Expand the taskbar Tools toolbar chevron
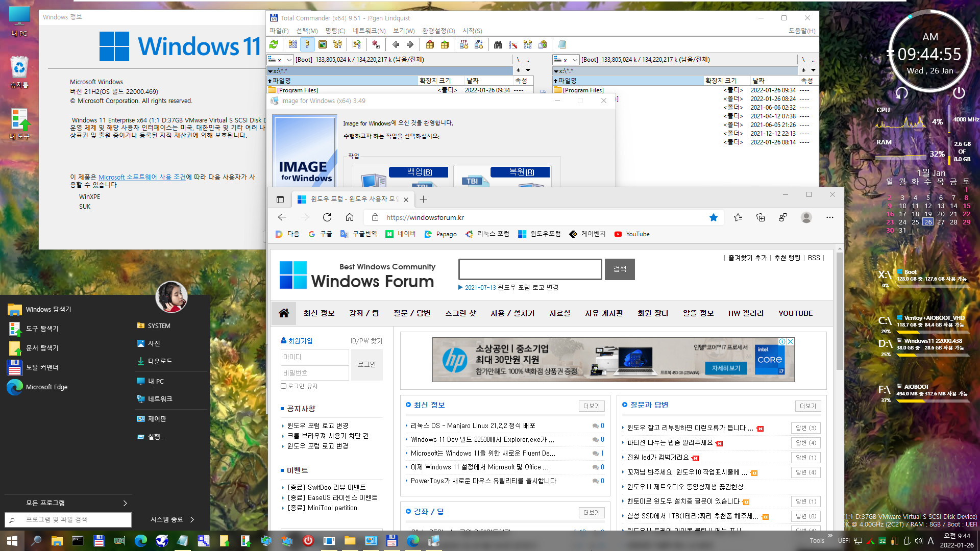This screenshot has width=980, height=551. [830, 536]
